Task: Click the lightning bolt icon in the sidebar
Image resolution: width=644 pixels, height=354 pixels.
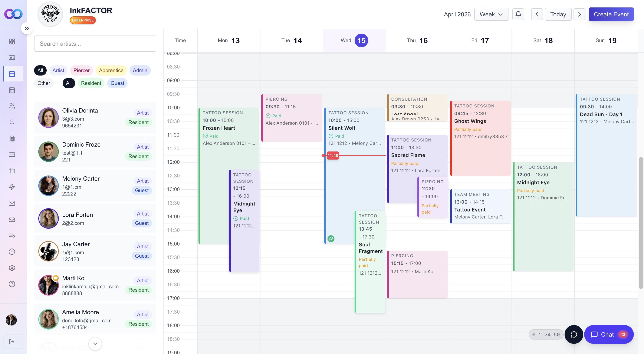Action: click(x=12, y=187)
